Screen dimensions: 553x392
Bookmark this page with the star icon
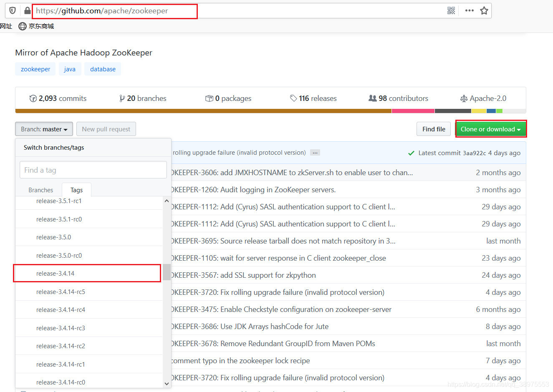[484, 10]
